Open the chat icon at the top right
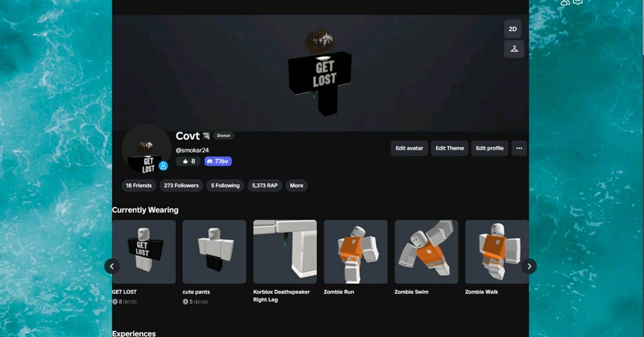The image size is (644, 337). [x=578, y=3]
